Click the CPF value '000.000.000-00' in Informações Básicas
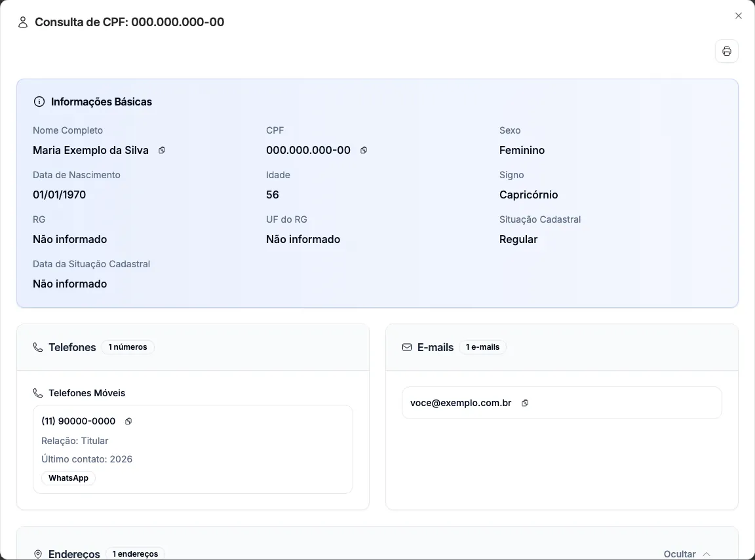The image size is (755, 560). tap(308, 150)
